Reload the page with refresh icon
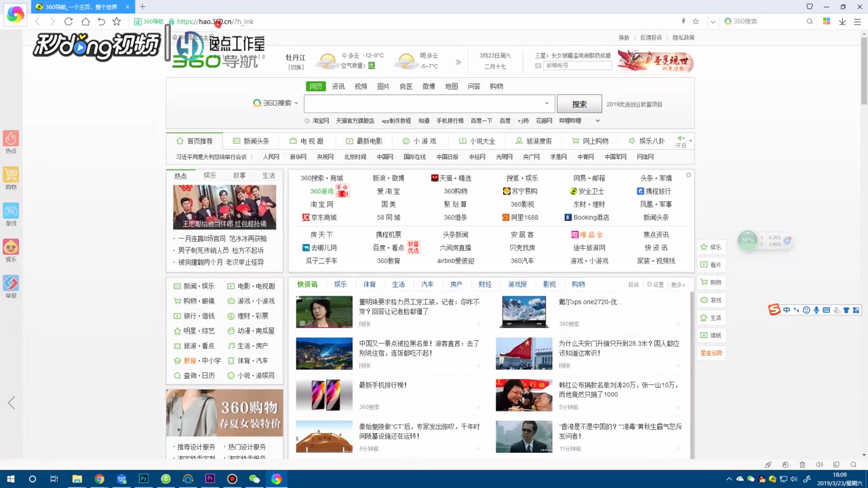The image size is (868, 488). pos(68,22)
